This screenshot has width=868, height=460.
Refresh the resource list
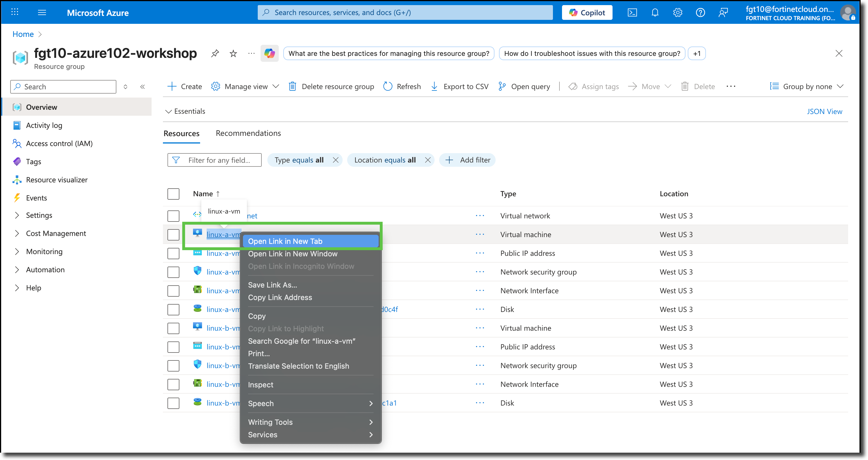click(402, 86)
